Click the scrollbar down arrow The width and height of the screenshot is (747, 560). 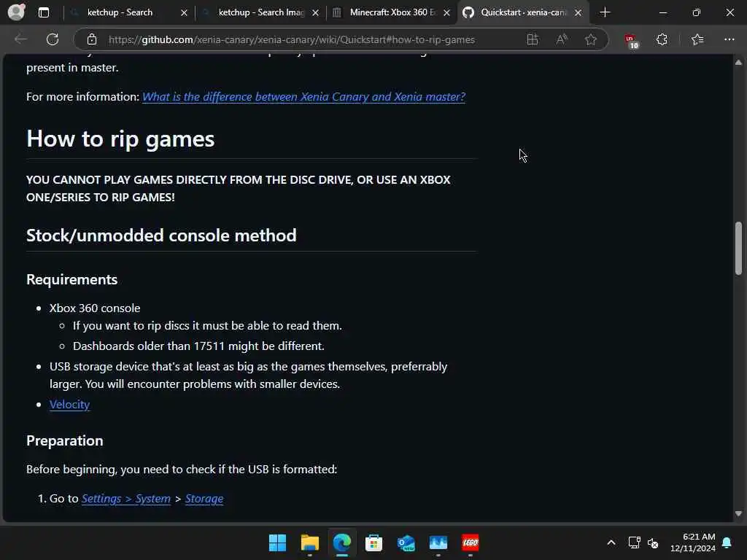(x=738, y=514)
